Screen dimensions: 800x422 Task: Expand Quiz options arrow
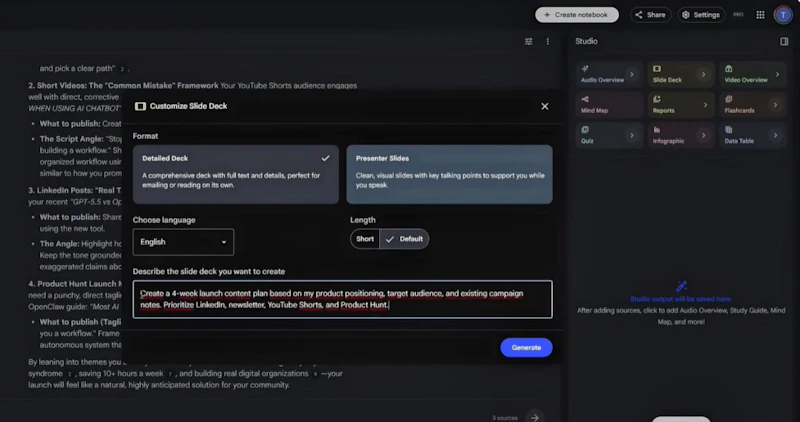click(632, 135)
